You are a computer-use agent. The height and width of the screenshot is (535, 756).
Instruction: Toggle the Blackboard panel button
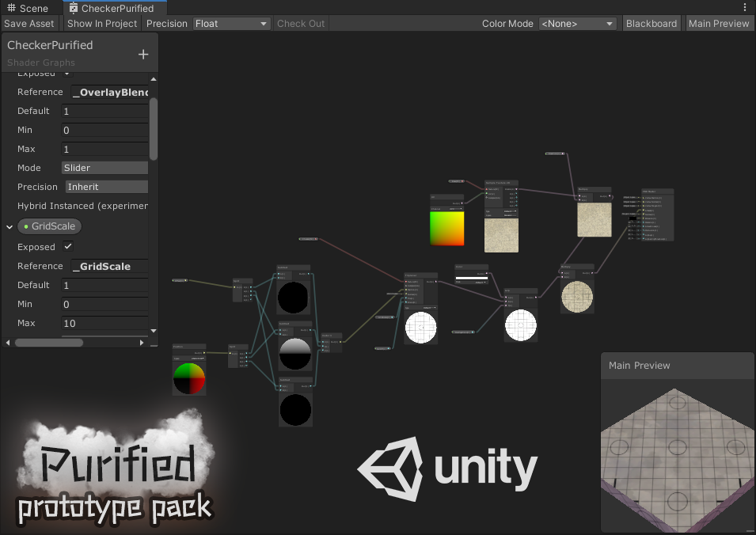point(652,24)
